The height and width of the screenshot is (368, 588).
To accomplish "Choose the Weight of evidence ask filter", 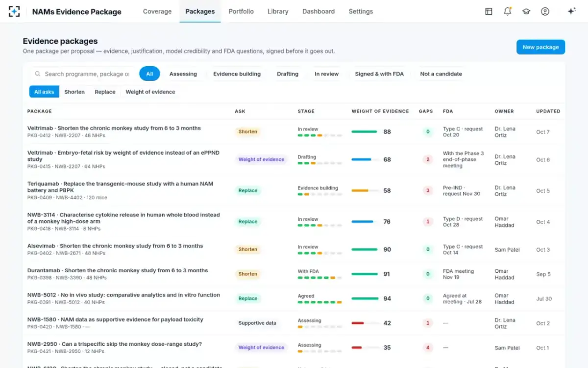I will tap(150, 92).
